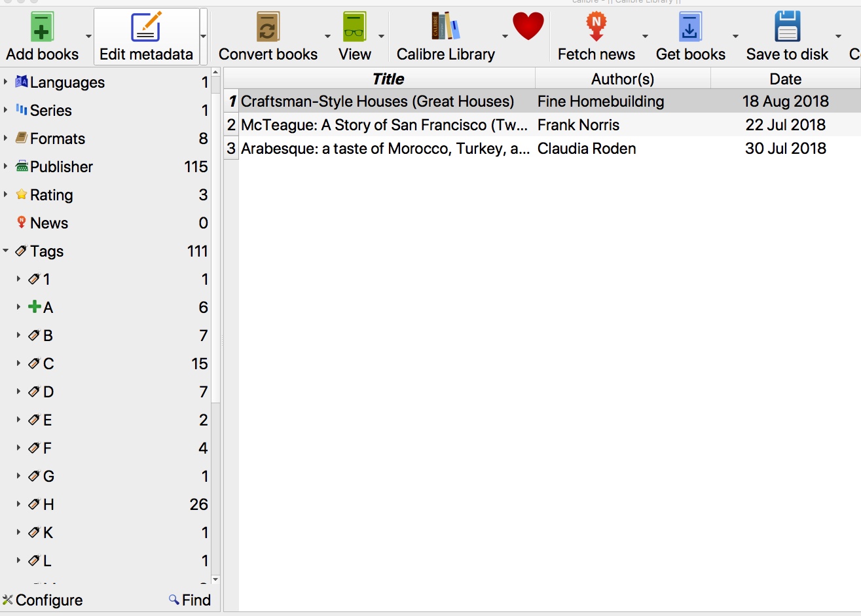Open the Edit metadata tool
This screenshot has height=616, width=861.
(146, 37)
